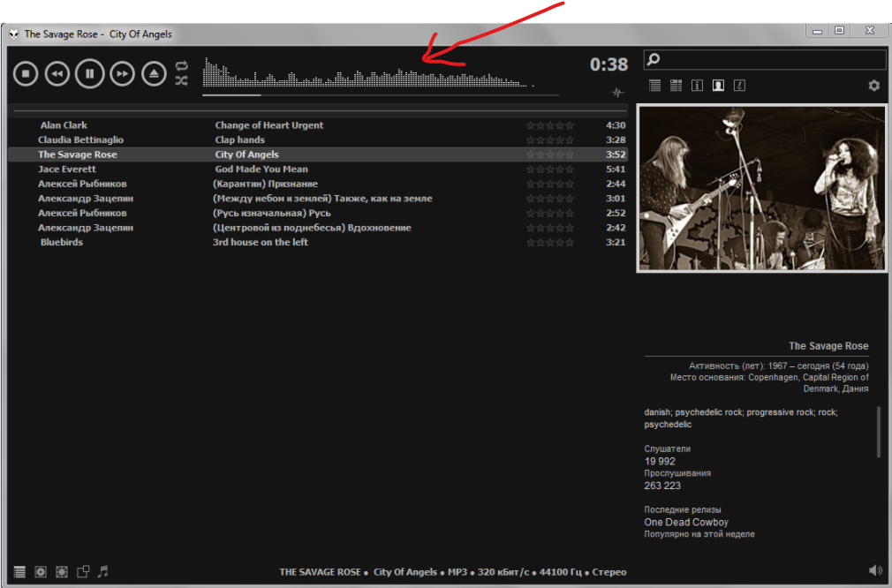Pause the current song

[90, 73]
